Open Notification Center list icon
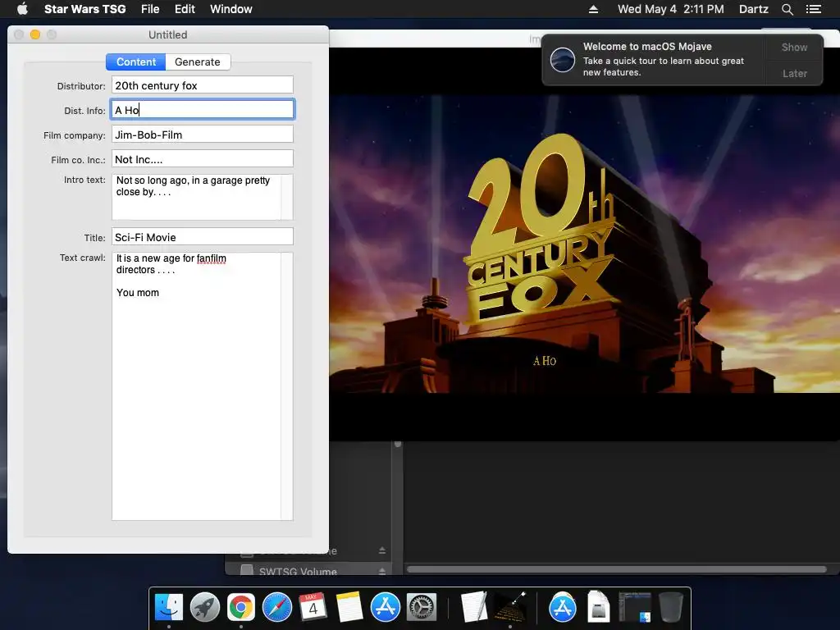840x630 pixels. (x=813, y=9)
